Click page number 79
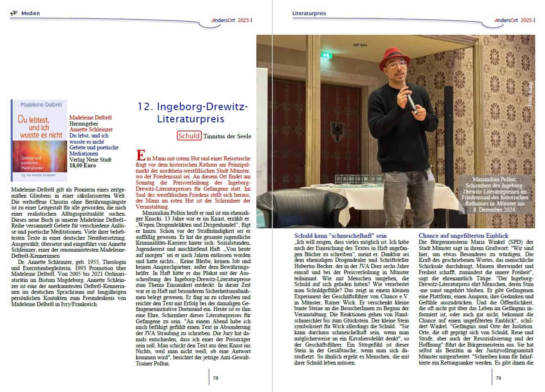The height and width of the screenshot is (392, 545). pyautogui.click(x=498, y=378)
